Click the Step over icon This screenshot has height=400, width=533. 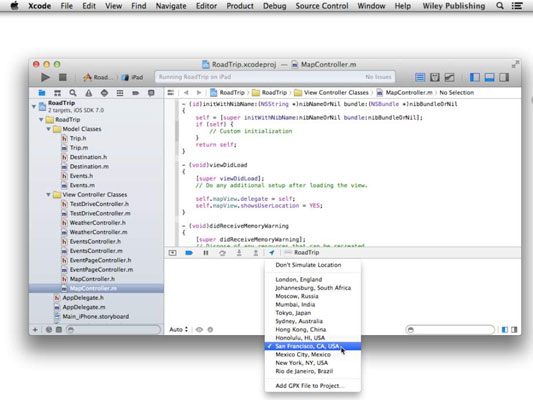[222, 253]
